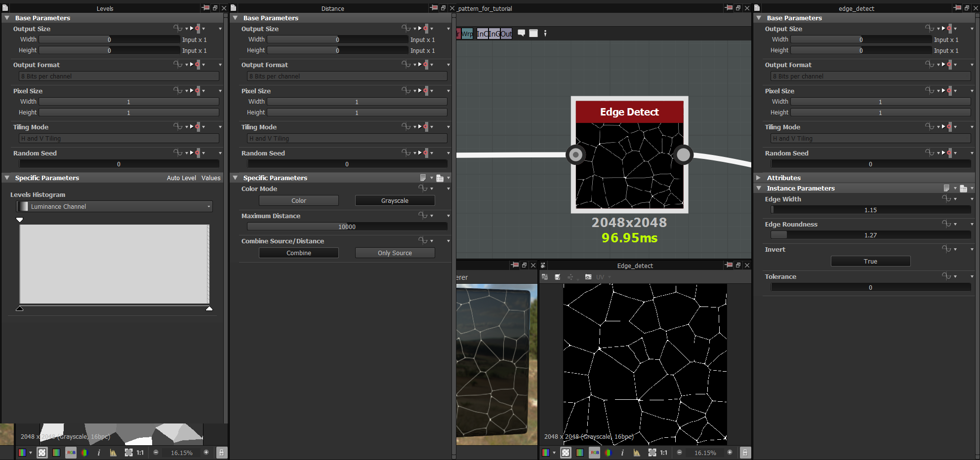Add Input Grayscale node from graph toolbar
Viewport: 980px width, 460px height.
pyautogui.click(x=494, y=34)
